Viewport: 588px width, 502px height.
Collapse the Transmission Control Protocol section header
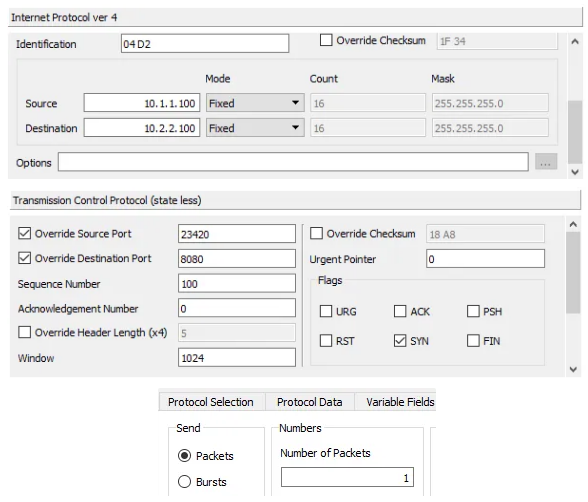[x=296, y=200]
